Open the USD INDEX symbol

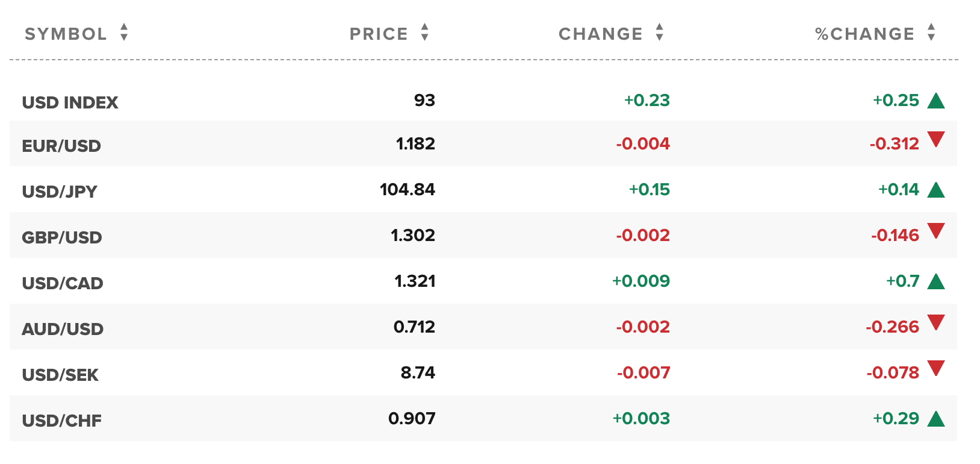70,102
